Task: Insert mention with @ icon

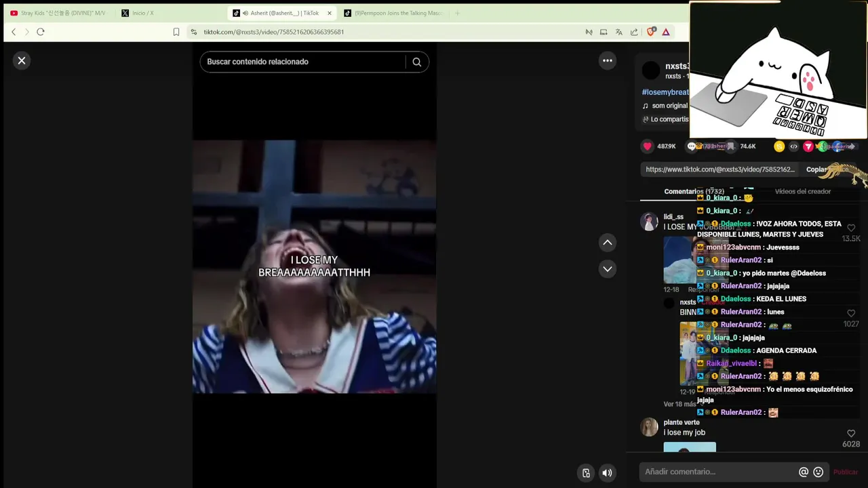Action: [x=804, y=472]
